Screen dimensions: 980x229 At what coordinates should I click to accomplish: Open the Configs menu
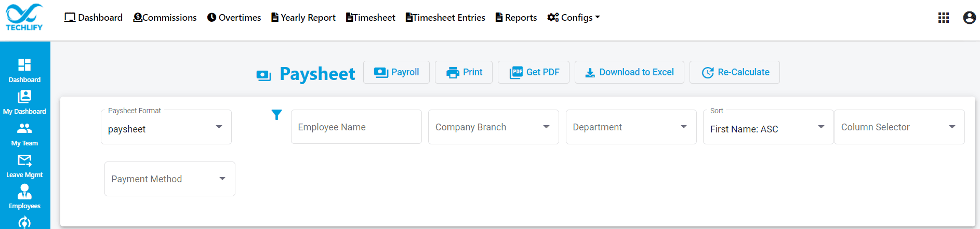click(x=574, y=18)
